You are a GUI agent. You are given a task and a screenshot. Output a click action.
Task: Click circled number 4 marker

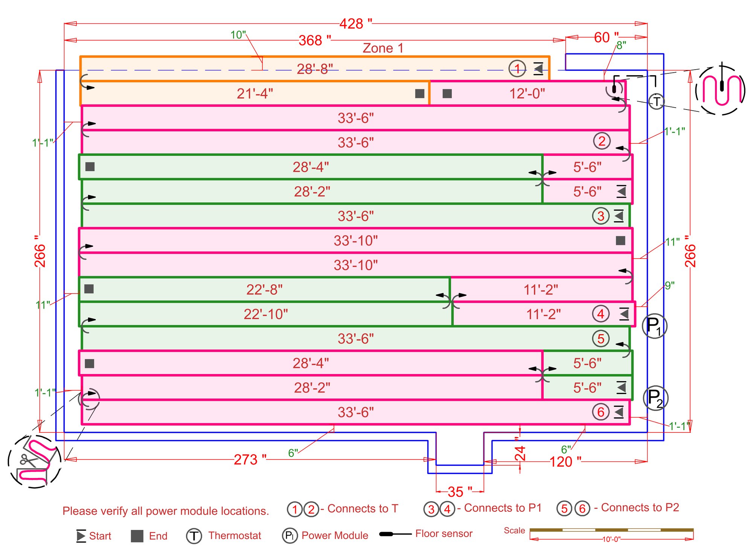(601, 313)
